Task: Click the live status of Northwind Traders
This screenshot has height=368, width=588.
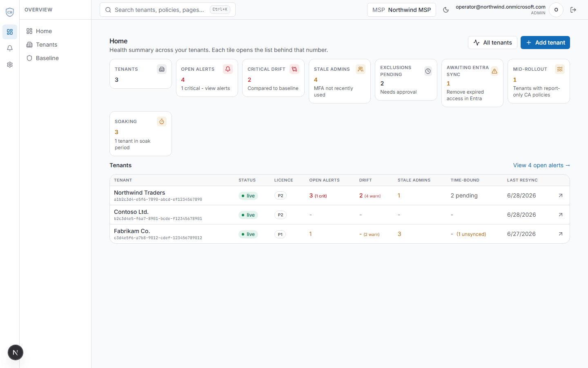Action: 248,196
